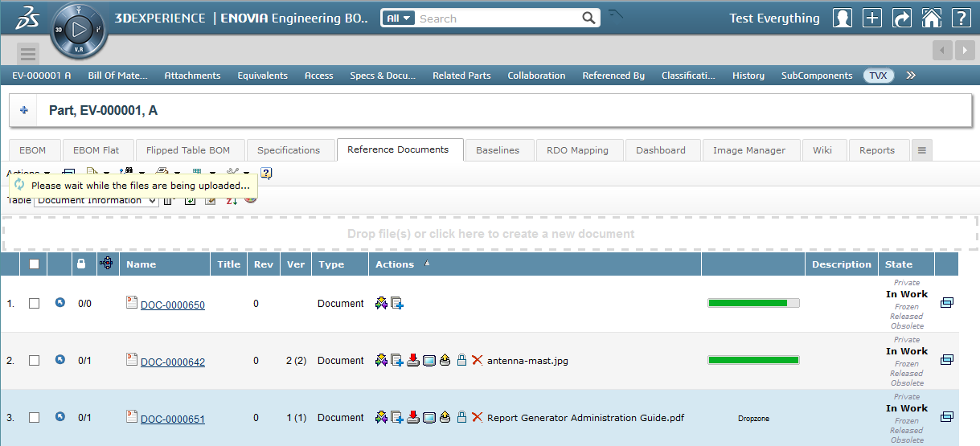Image resolution: width=980 pixels, height=446 pixels.
Task: Click the upload progress bar for DOC-0000642
Action: (753, 361)
